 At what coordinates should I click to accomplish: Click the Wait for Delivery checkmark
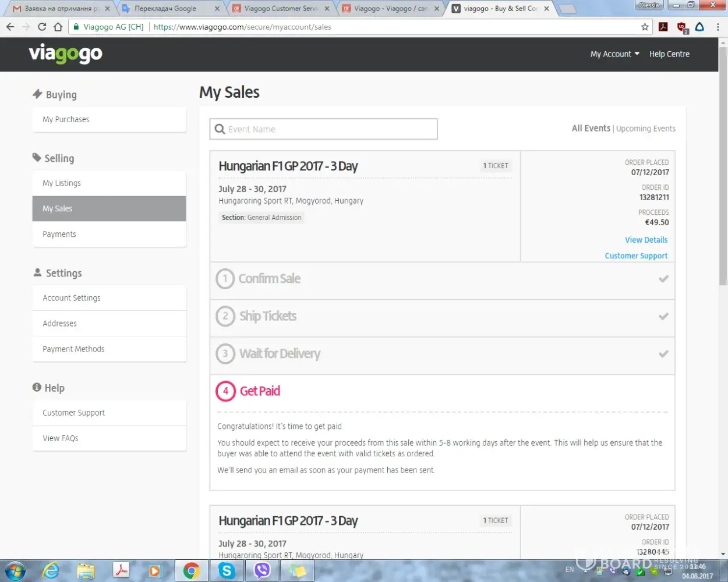click(x=663, y=354)
